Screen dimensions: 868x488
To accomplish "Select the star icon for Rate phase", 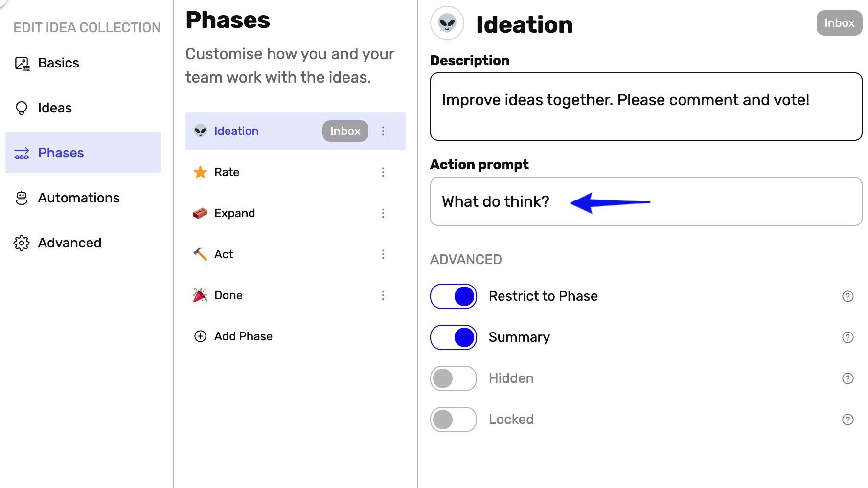I will tap(200, 172).
